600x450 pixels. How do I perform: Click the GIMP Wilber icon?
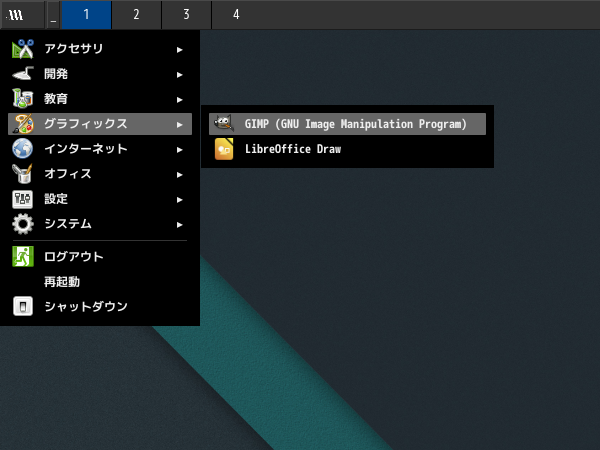[224, 124]
